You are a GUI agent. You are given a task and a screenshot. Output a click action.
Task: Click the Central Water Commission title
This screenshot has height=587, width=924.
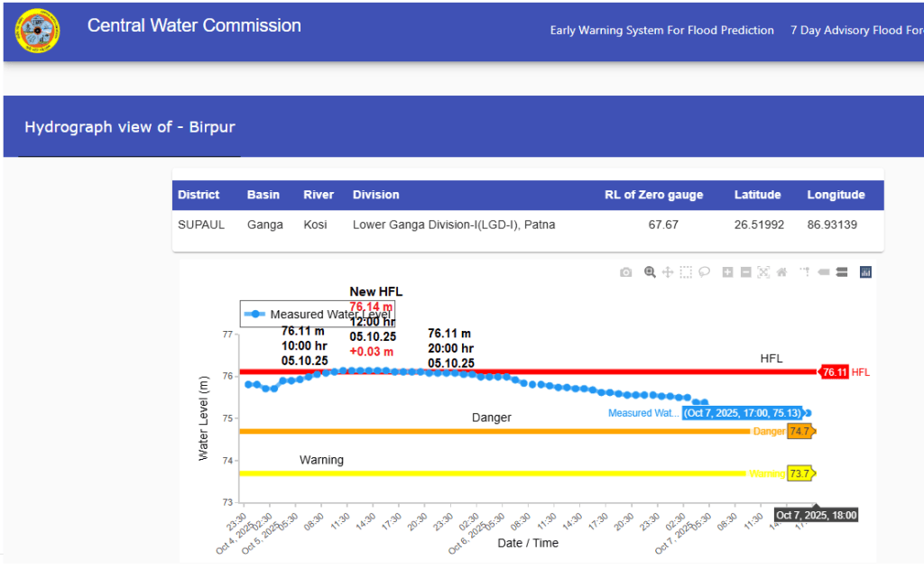(194, 26)
